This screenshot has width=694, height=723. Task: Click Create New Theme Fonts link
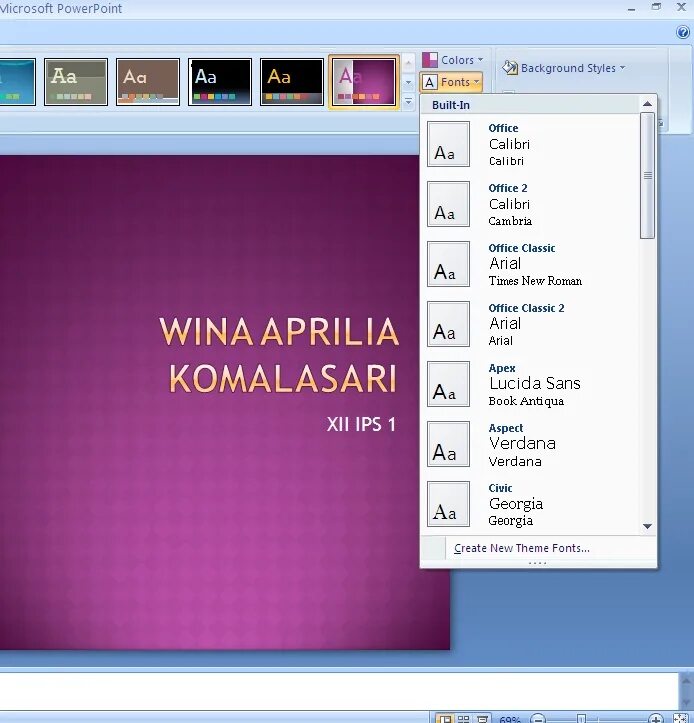point(522,548)
